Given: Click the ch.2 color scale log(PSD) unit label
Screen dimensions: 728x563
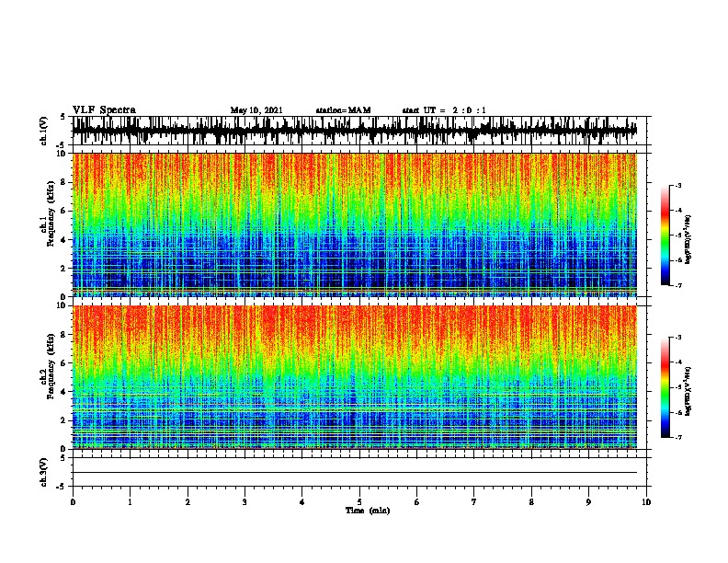Looking at the screenshot, I should coord(688,391).
